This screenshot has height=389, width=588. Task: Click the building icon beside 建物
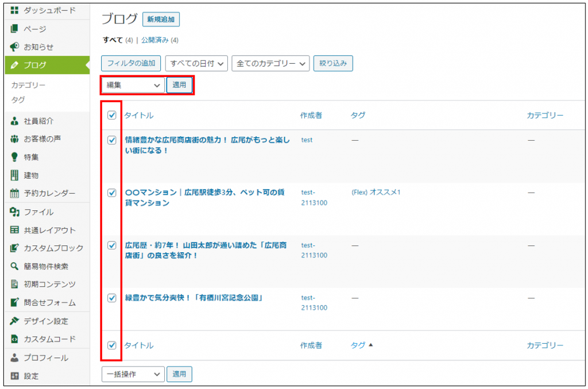point(15,175)
